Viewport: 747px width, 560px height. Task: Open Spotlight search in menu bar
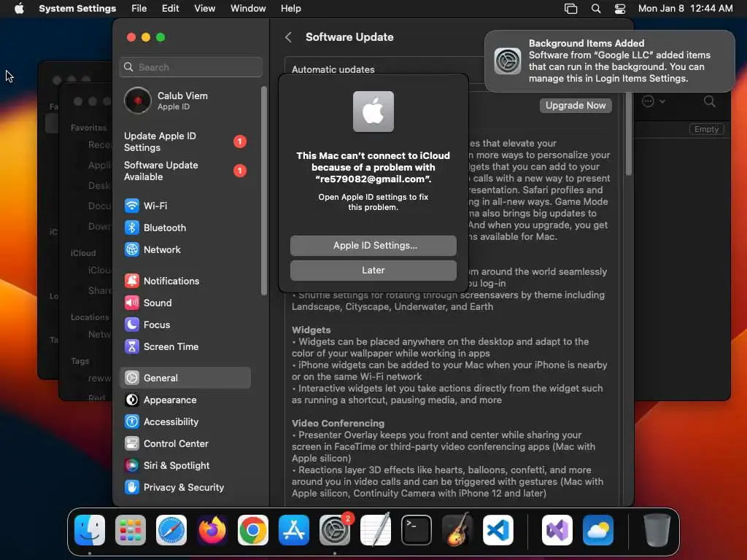(596, 9)
